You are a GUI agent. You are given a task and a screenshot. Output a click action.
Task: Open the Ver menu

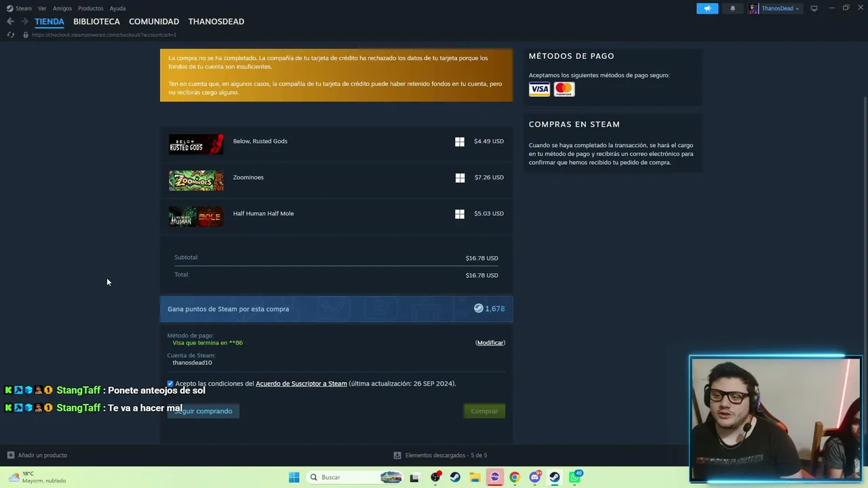click(x=42, y=8)
